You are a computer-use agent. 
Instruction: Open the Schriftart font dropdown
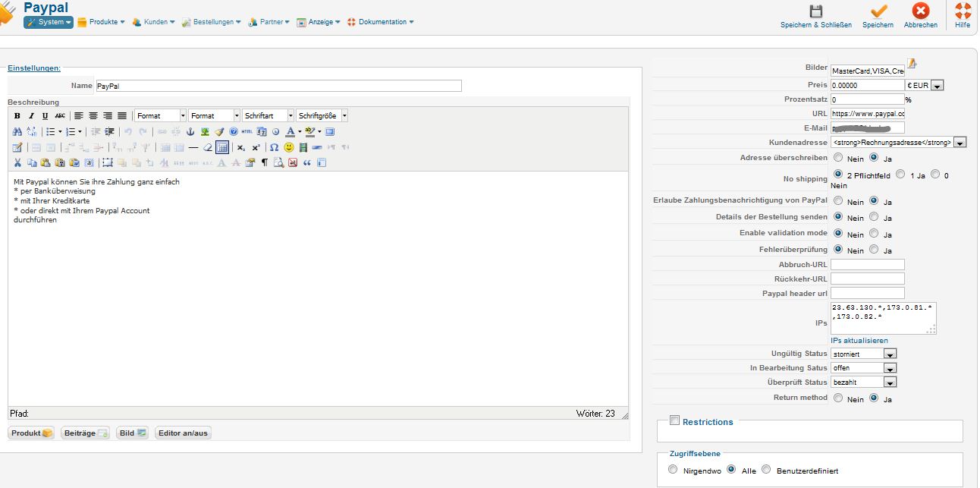point(268,115)
